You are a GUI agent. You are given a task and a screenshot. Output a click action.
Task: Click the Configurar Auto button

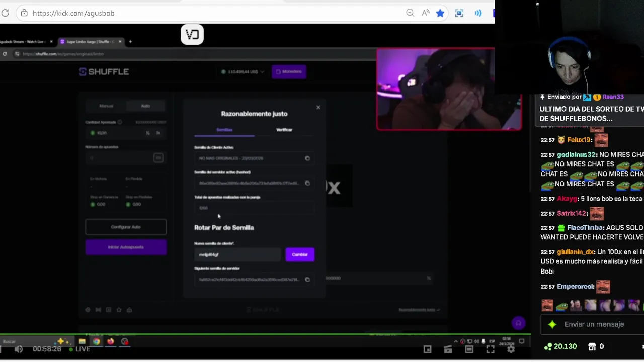126,227
